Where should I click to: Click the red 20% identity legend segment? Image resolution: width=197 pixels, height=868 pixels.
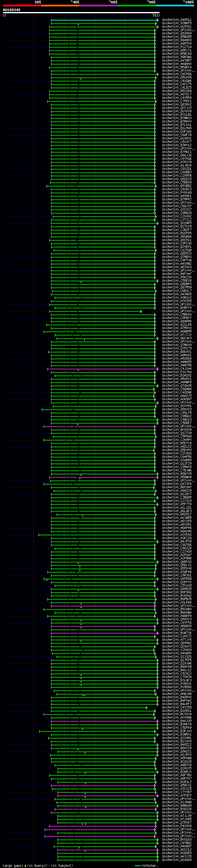(22, 6)
